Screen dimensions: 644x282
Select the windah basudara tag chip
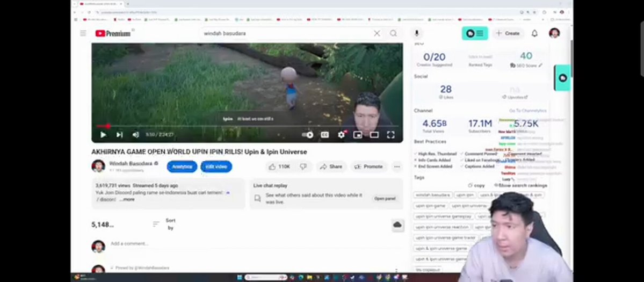pyautogui.click(x=433, y=196)
